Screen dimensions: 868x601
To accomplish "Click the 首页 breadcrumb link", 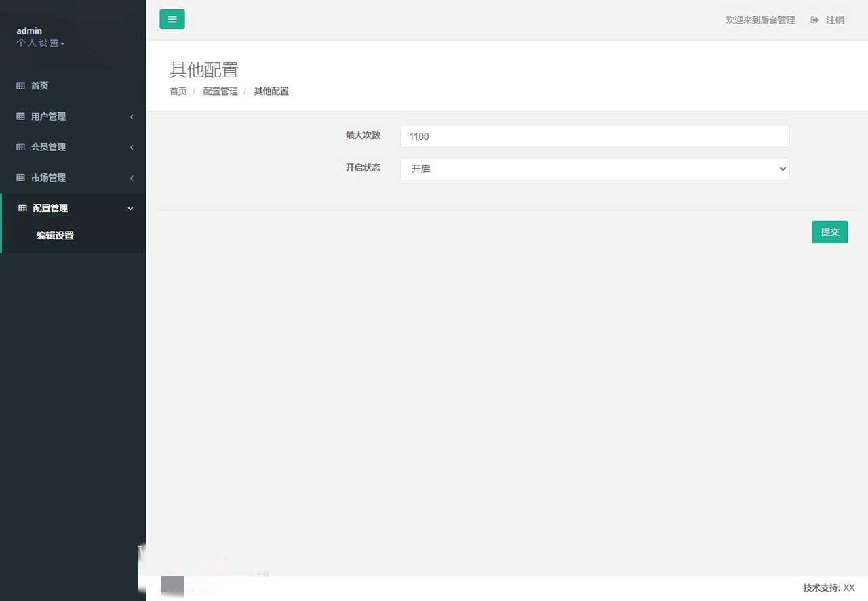I will [x=178, y=91].
